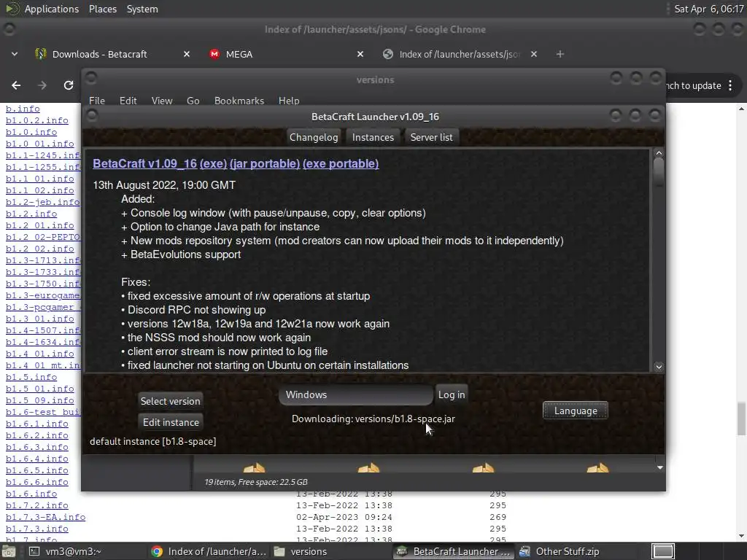Click Chrome's forward arrow

tap(42, 85)
